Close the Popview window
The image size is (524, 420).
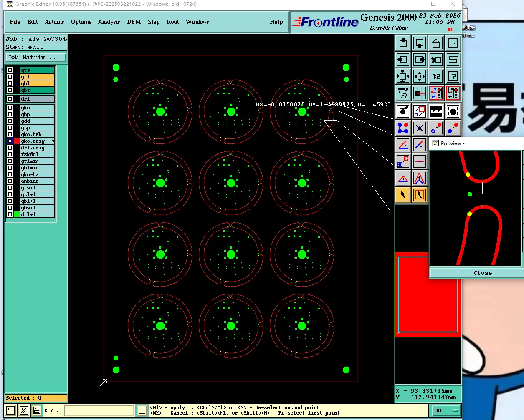[x=482, y=273]
